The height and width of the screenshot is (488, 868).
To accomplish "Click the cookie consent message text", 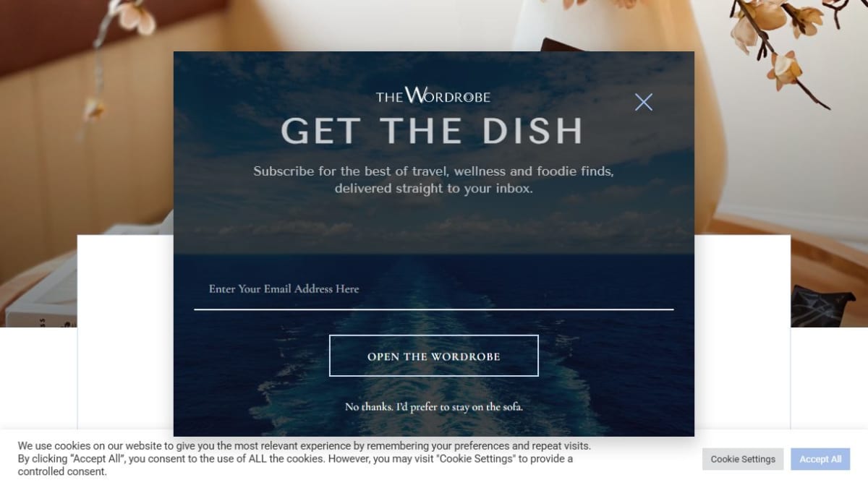I will pyautogui.click(x=304, y=458).
